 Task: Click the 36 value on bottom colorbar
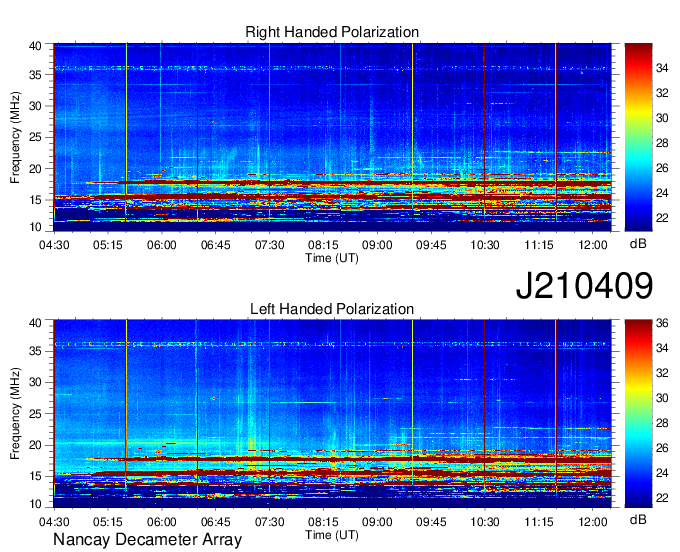(662, 323)
